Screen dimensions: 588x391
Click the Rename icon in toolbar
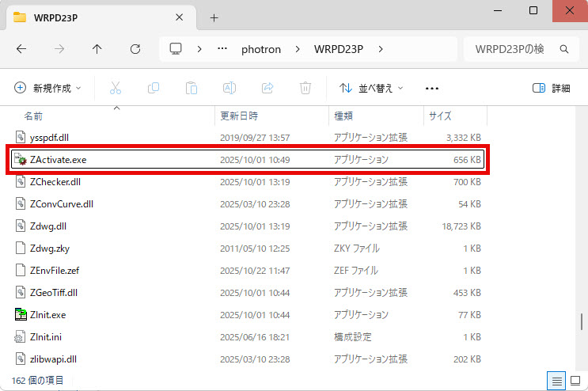pyautogui.click(x=230, y=88)
